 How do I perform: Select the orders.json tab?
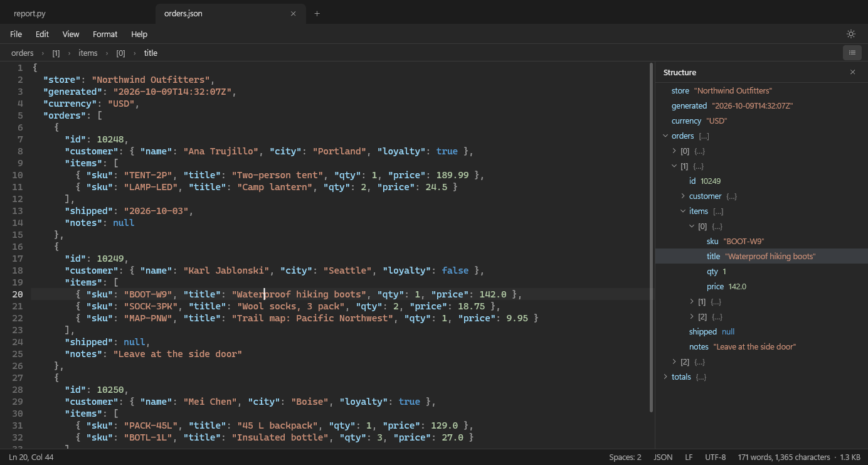point(231,13)
